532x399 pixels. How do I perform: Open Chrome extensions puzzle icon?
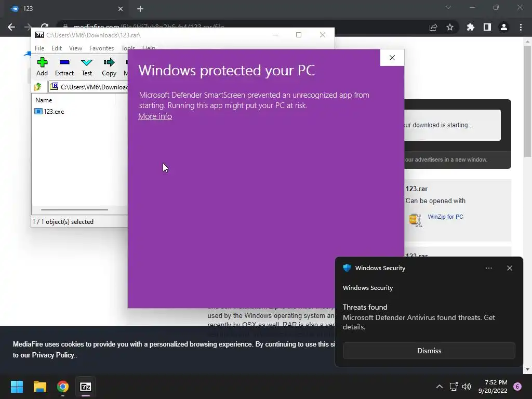click(x=471, y=27)
